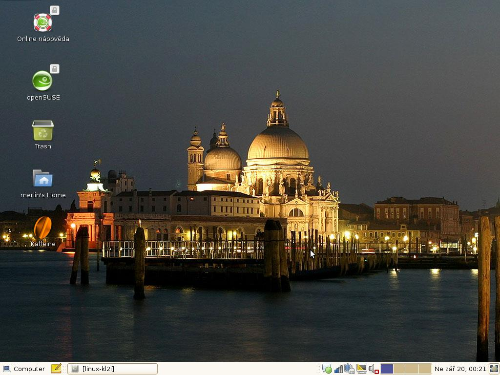Open the Computer main menu
Screen dimensions: 500x375
tap(23, 369)
